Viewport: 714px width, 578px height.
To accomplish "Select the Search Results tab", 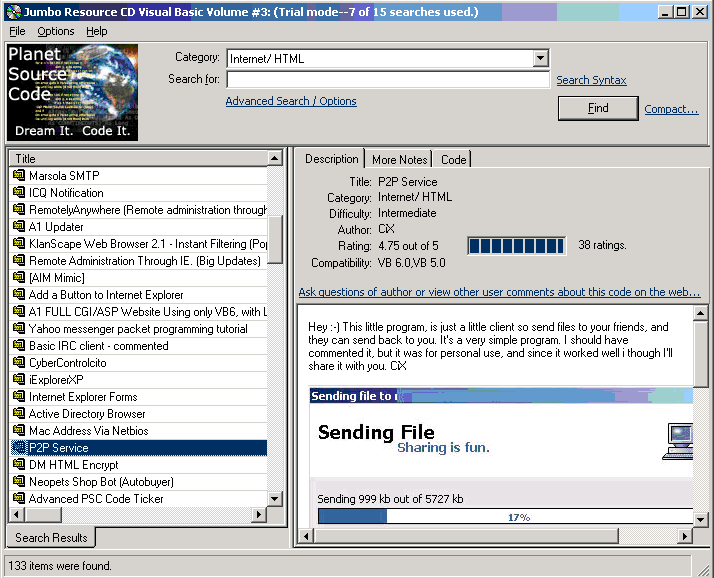I will [51, 537].
